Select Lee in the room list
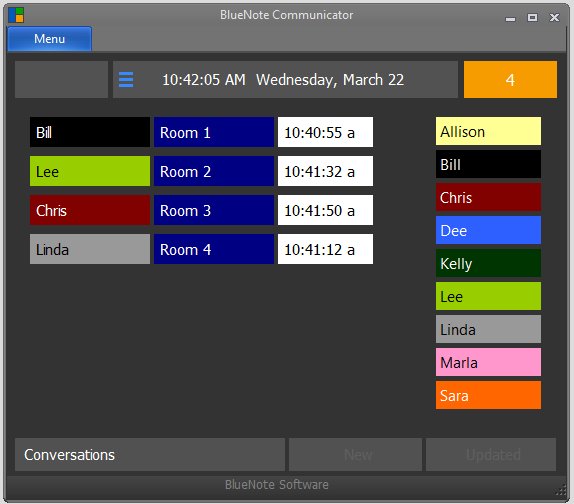574x504 pixels. tap(90, 171)
